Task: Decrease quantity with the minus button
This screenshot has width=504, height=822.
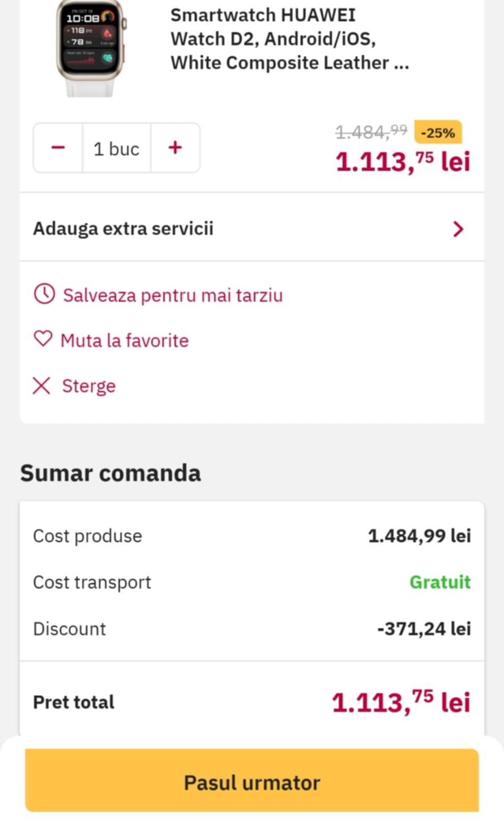Action: (x=58, y=148)
